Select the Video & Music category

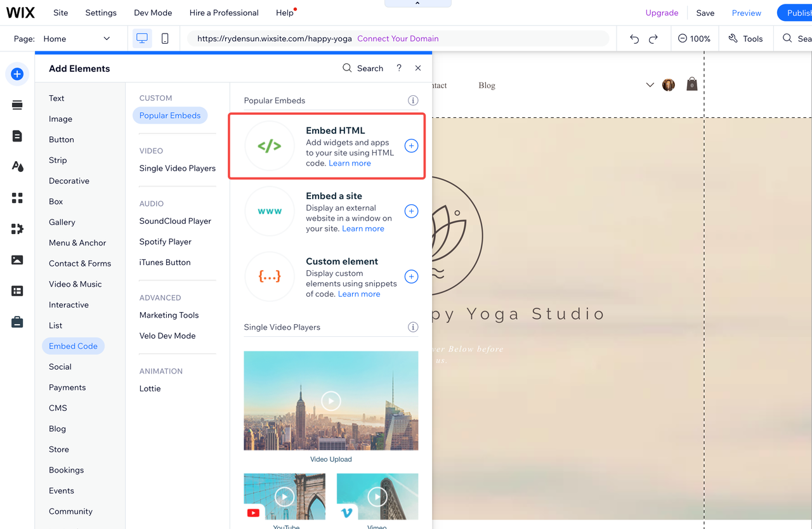75,284
